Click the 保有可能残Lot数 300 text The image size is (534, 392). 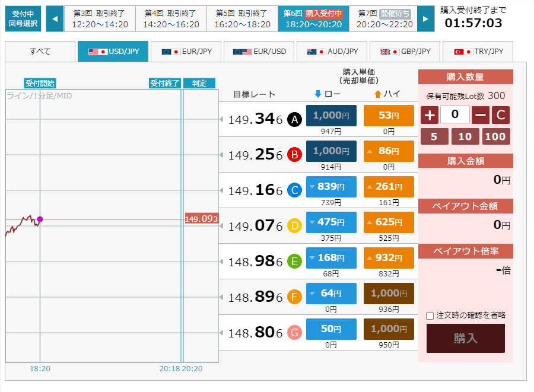[466, 96]
